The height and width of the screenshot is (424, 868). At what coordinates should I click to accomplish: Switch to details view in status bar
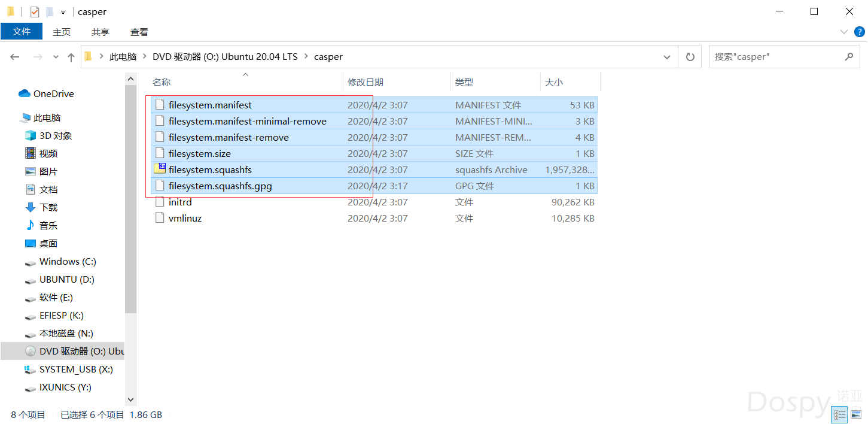[840, 414]
